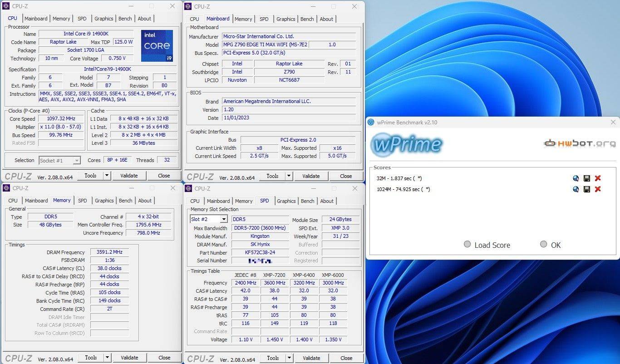Click the Module Size value 24 GBytes

[x=340, y=219]
